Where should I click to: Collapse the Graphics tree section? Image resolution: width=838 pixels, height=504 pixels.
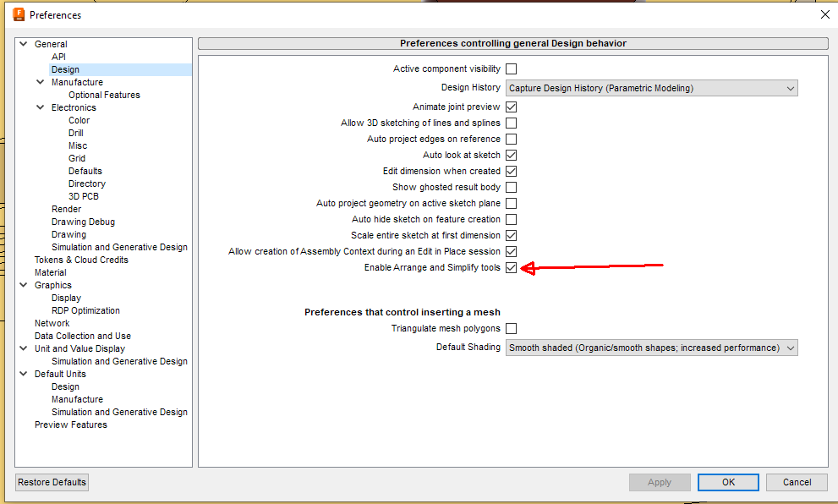pos(24,285)
